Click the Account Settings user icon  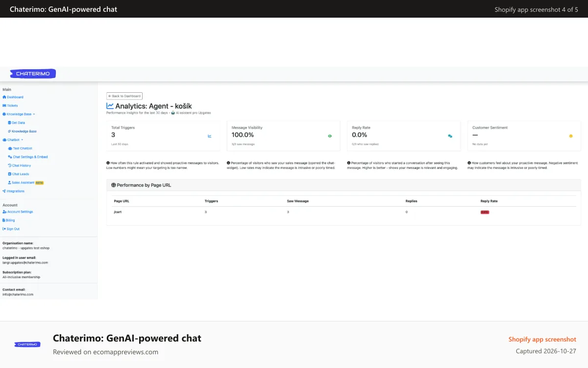(x=4, y=212)
